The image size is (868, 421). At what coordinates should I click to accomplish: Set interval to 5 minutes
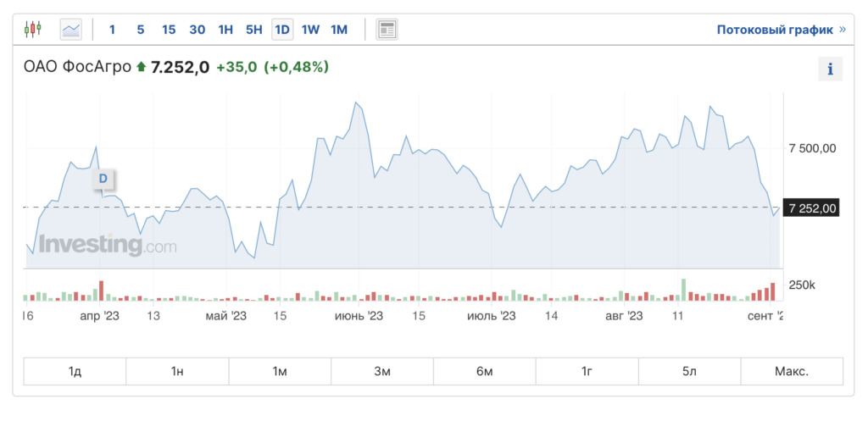(x=141, y=30)
